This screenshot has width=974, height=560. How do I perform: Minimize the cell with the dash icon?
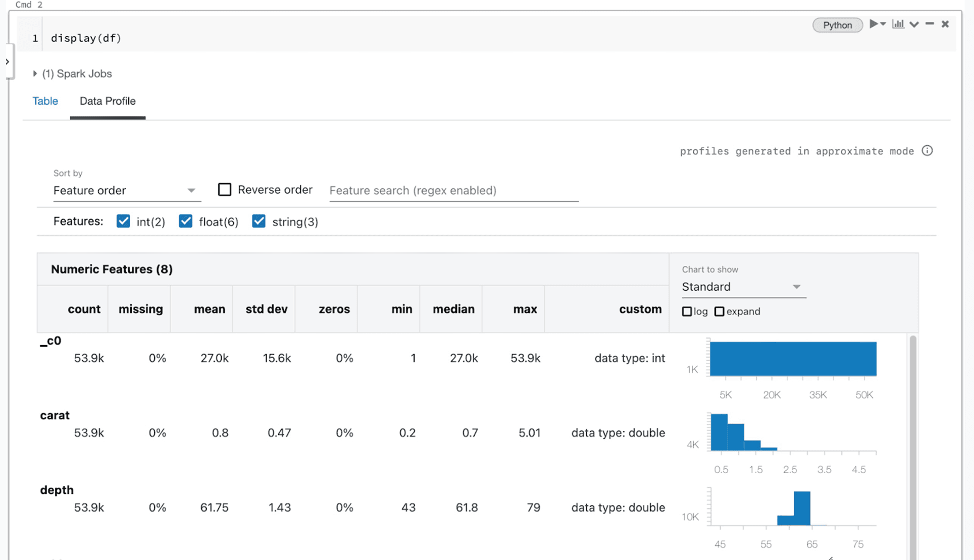coord(930,24)
